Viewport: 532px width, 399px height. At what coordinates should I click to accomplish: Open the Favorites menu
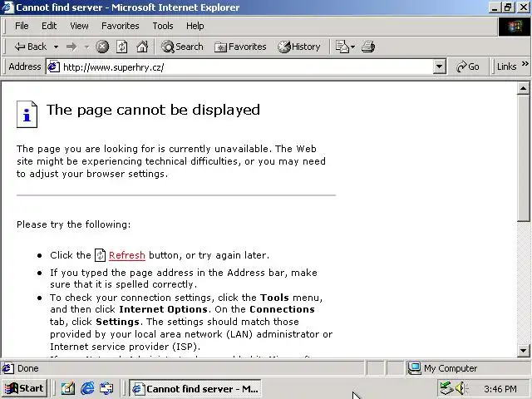pos(120,26)
